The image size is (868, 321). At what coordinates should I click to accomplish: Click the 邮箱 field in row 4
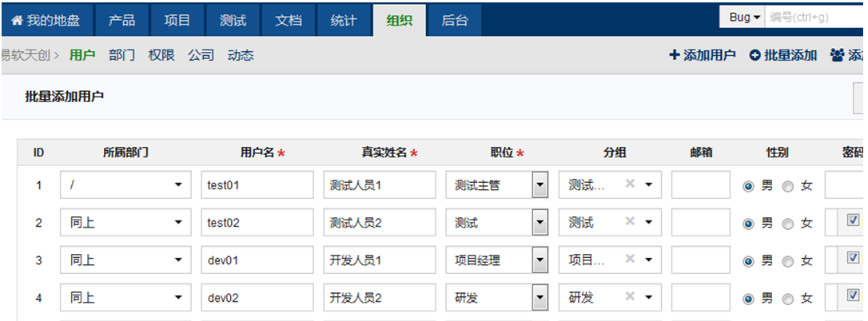pos(701,298)
